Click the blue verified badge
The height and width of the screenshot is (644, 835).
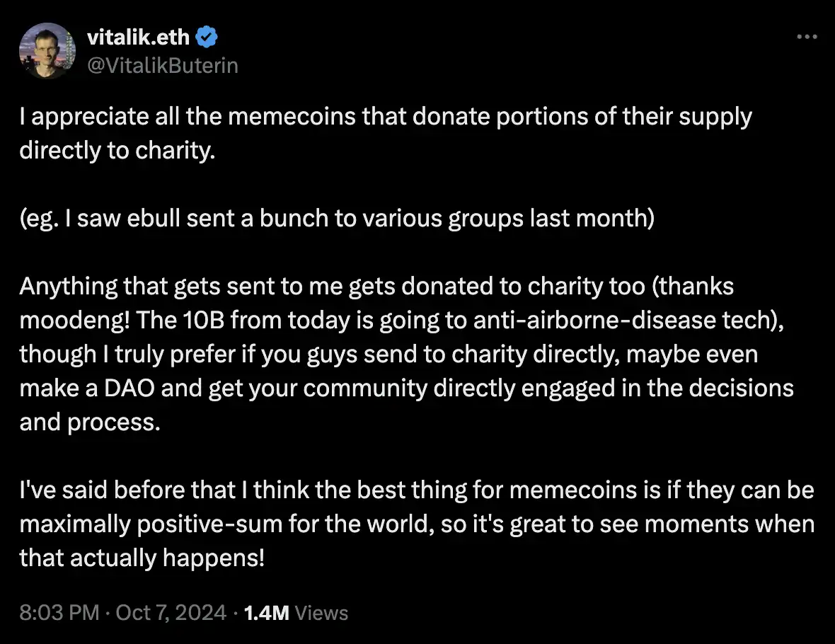tap(206, 38)
